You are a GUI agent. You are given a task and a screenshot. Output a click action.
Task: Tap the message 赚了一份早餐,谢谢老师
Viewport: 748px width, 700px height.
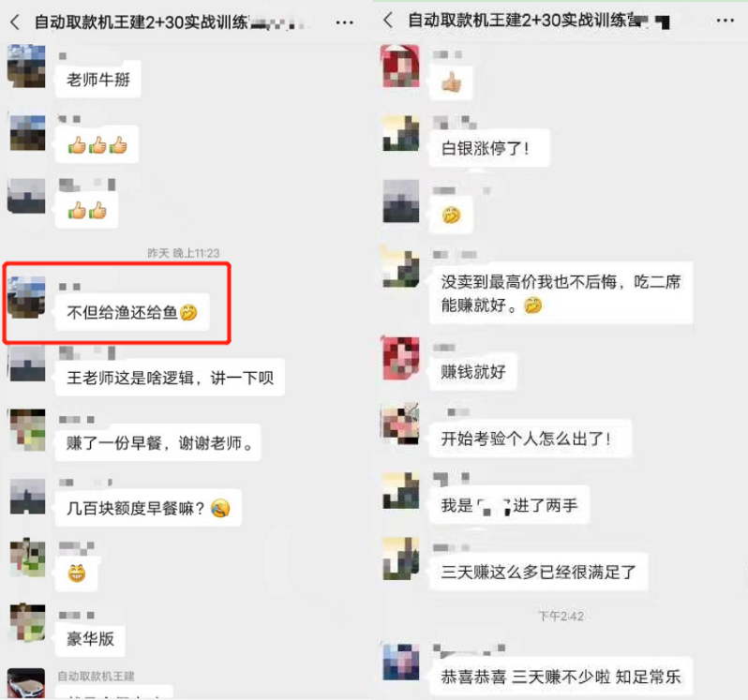pos(157,442)
